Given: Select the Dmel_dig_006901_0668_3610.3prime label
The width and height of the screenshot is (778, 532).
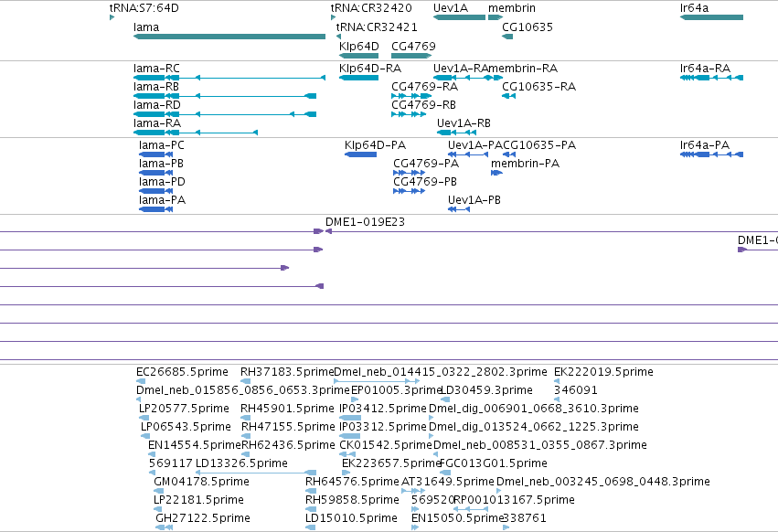Looking at the screenshot, I should click(x=533, y=409).
